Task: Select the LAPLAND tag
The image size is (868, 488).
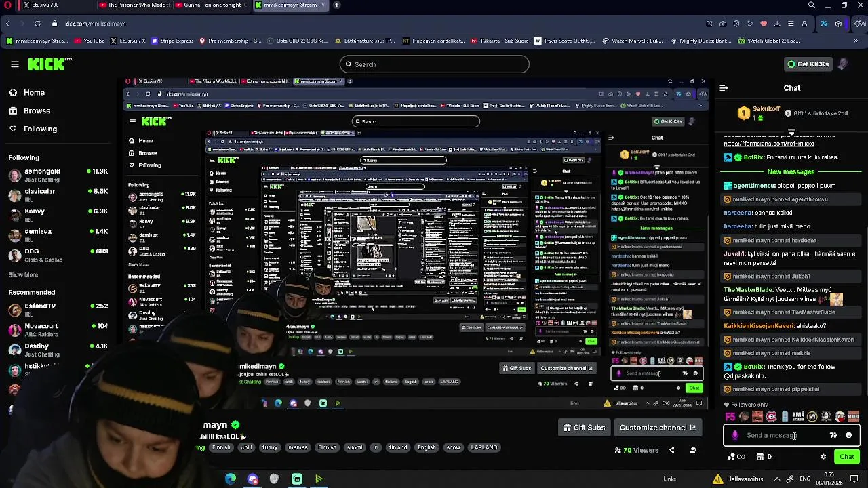Action: [484, 447]
